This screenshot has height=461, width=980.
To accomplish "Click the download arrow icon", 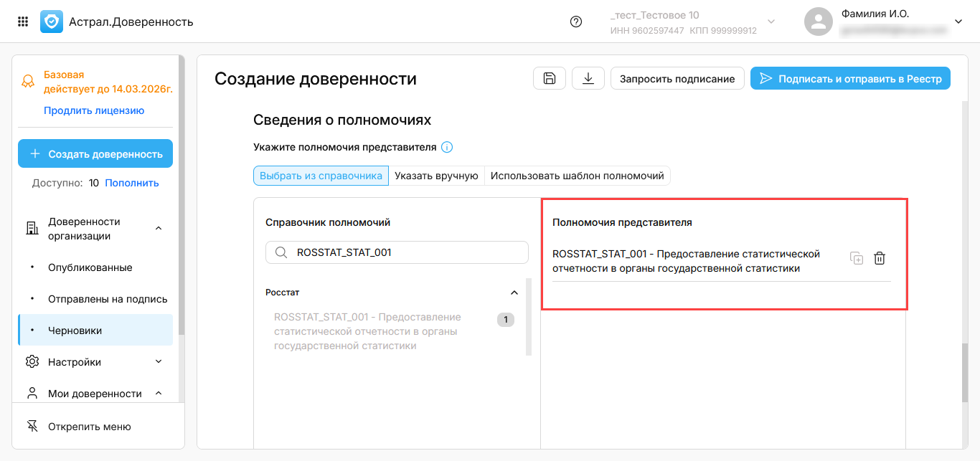I will 588,78.
